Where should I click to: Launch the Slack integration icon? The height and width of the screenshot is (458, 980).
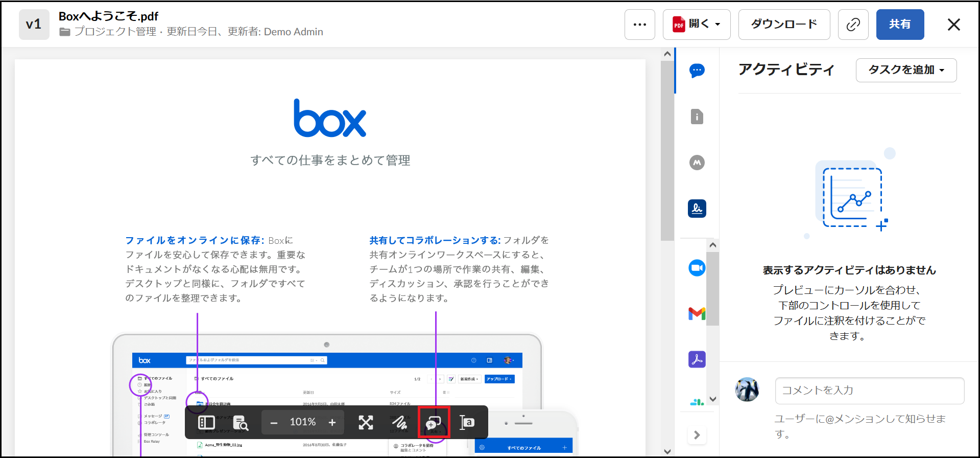(x=697, y=402)
